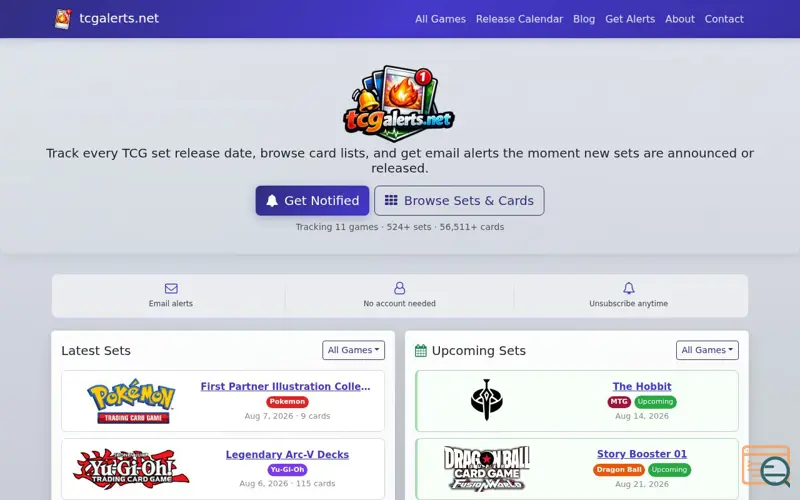Click the 'Unsubscribe anytime' label
Screen dimensions: 800x500
[629, 304]
